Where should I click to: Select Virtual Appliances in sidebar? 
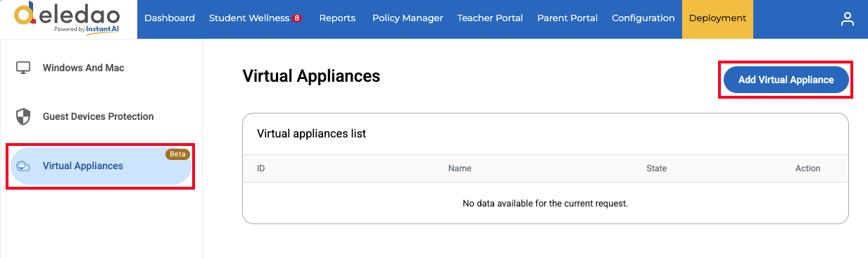[x=101, y=166]
